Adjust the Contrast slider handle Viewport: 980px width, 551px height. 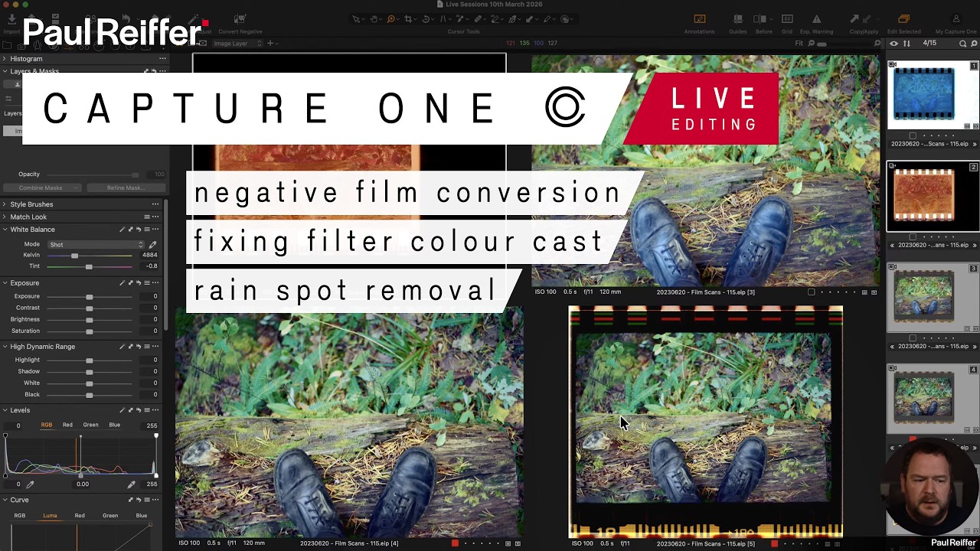89,308
